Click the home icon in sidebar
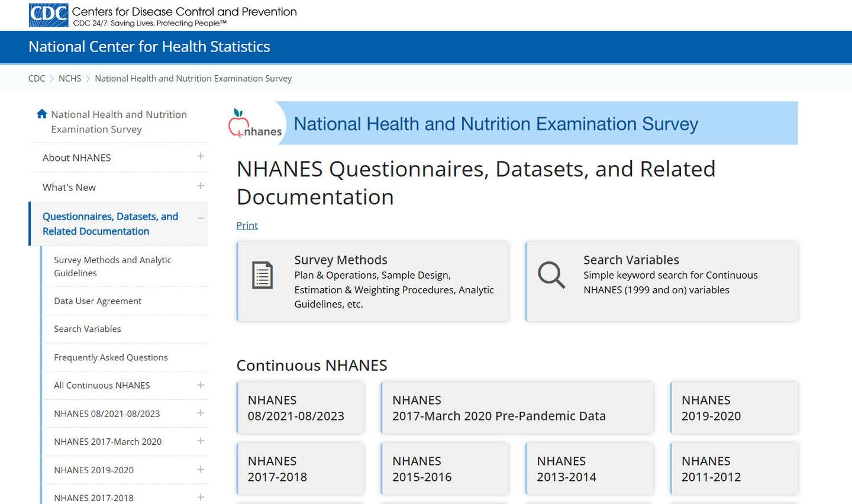 41,114
